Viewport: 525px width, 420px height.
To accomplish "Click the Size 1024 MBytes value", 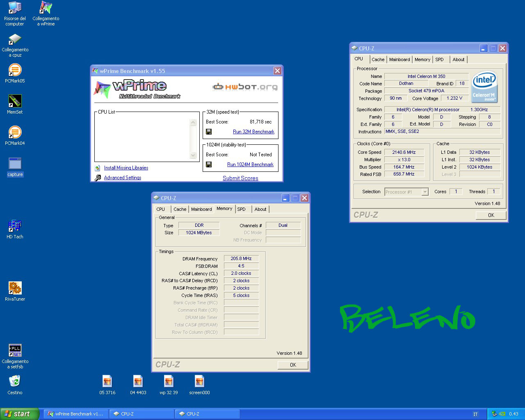I will [199, 233].
